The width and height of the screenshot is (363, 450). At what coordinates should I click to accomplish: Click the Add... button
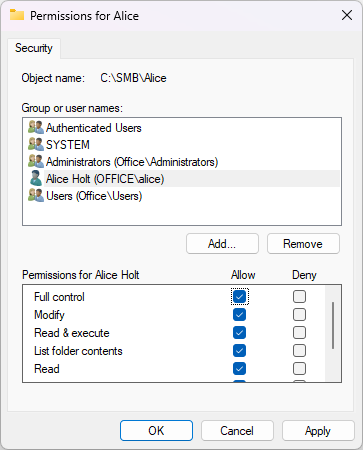pyautogui.click(x=222, y=244)
